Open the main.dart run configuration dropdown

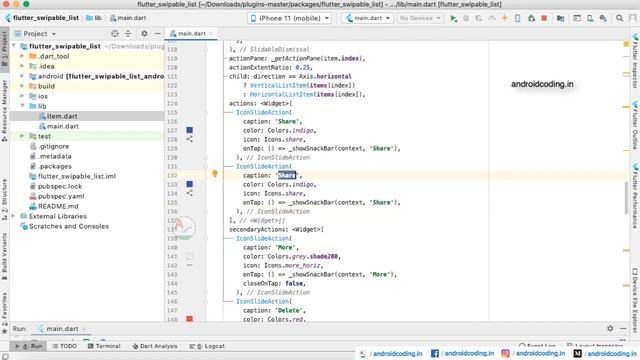pyautogui.click(x=368, y=18)
